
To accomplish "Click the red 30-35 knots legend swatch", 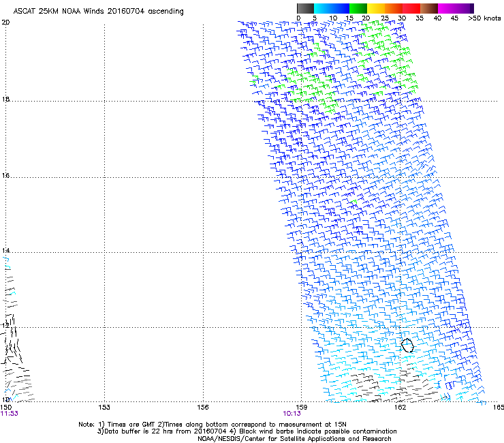I will tap(411, 8).
